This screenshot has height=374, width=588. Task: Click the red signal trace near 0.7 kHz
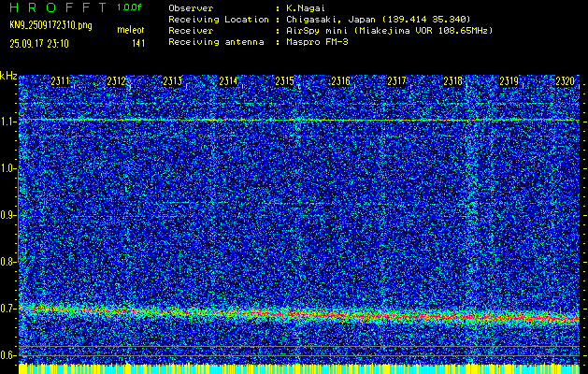tap(299, 314)
